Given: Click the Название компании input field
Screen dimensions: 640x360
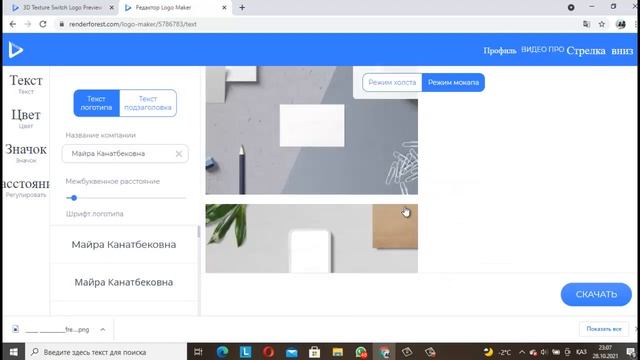Looking at the screenshot, I should (x=125, y=154).
